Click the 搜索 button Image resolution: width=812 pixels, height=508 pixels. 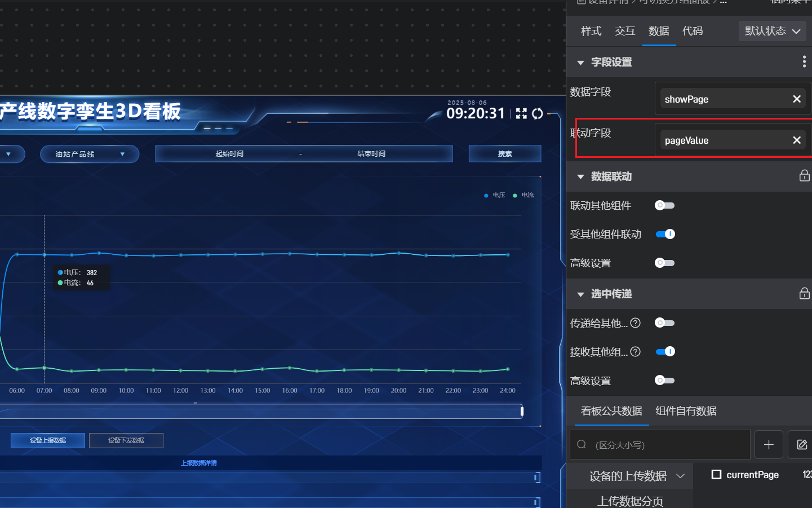[x=505, y=154]
